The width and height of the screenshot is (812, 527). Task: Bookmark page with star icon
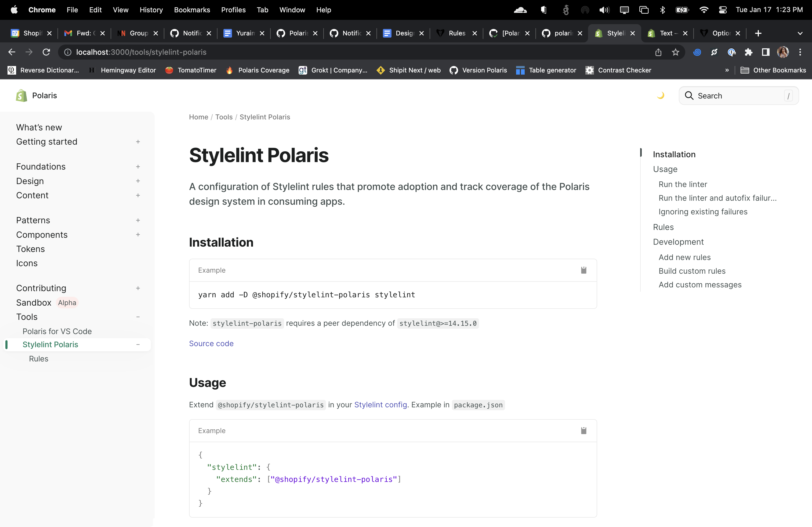(675, 52)
